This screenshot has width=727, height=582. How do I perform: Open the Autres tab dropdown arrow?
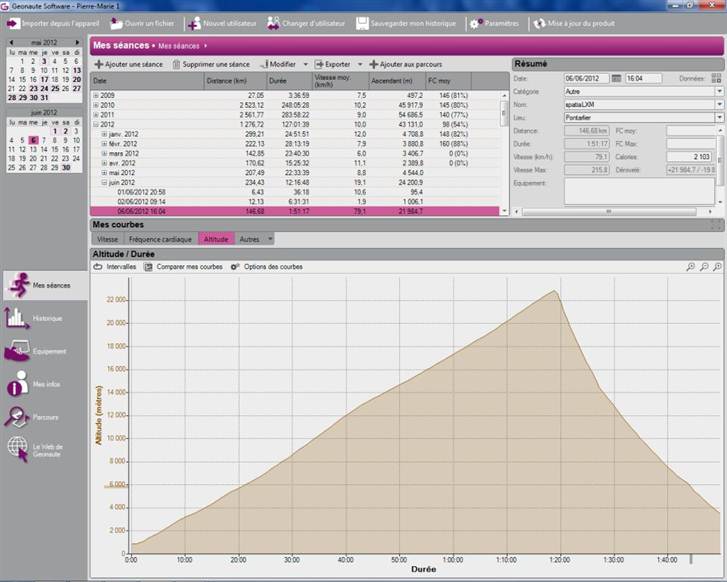pyautogui.click(x=270, y=239)
